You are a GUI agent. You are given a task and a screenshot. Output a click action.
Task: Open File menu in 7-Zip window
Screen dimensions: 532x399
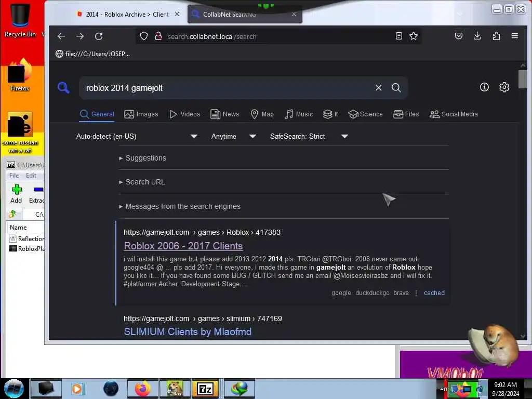tap(14, 176)
